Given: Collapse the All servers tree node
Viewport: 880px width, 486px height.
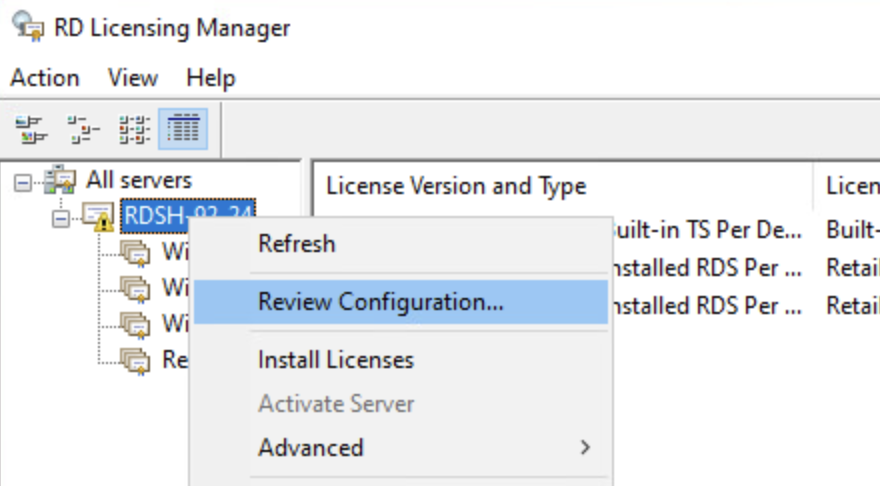Looking at the screenshot, I should (22, 182).
